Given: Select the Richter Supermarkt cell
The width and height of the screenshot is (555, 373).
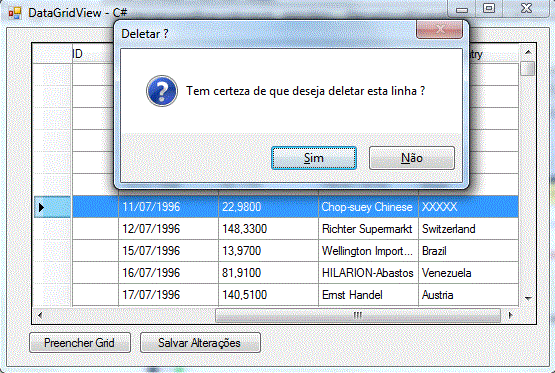Looking at the screenshot, I should 368,229.
